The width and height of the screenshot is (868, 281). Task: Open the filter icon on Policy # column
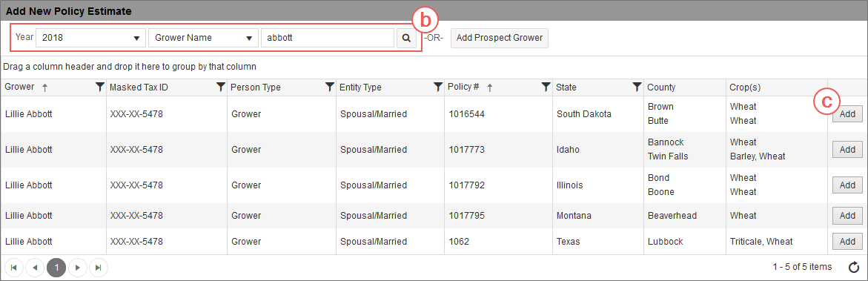click(546, 87)
